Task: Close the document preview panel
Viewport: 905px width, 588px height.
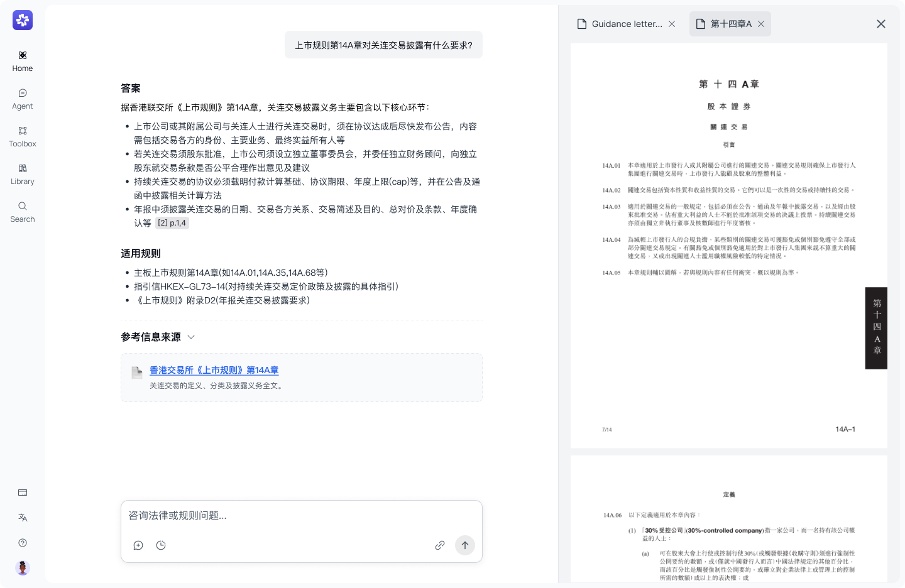Action: click(x=881, y=24)
